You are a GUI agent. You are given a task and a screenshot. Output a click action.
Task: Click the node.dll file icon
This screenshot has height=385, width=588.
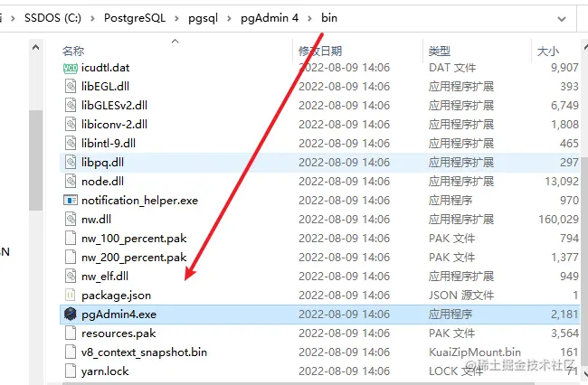click(x=71, y=182)
